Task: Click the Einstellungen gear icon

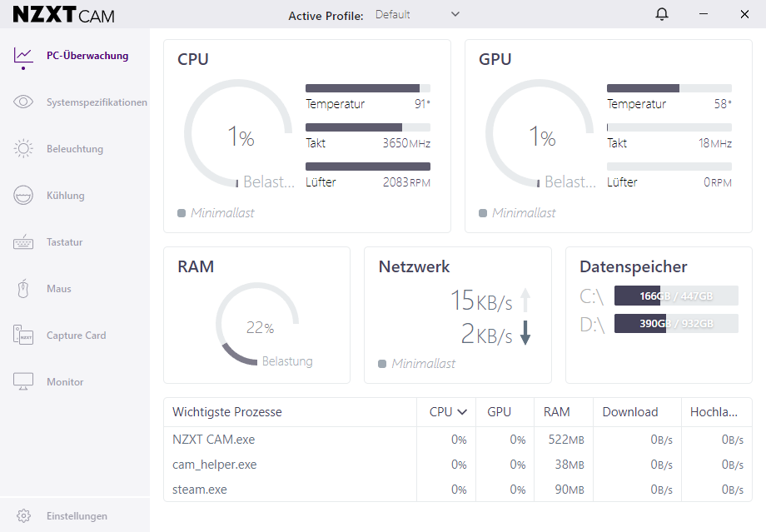Action: click(x=23, y=516)
